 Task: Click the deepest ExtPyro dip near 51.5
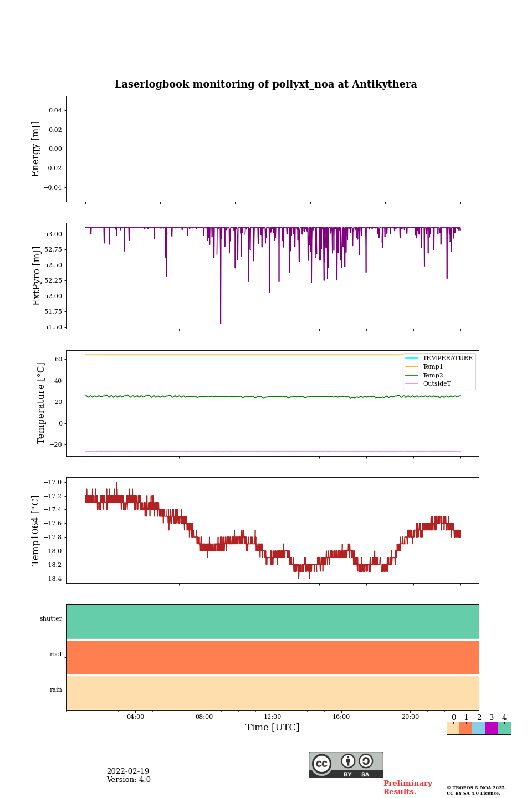[221, 323]
